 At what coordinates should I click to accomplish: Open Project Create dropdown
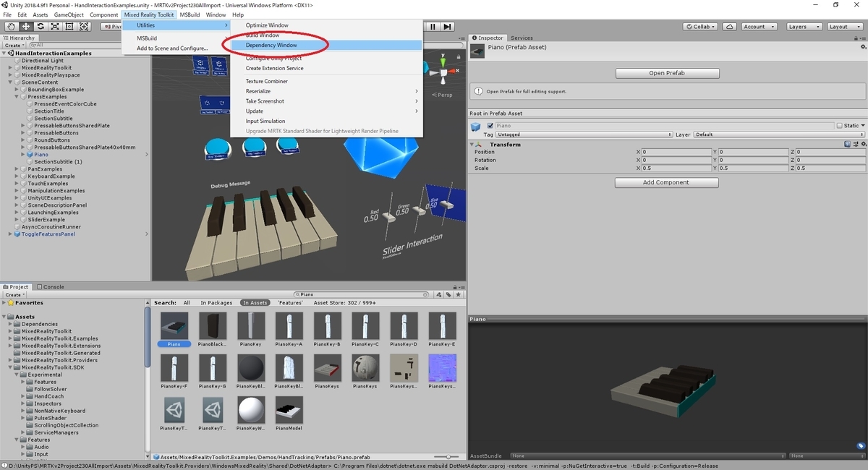tap(14, 295)
